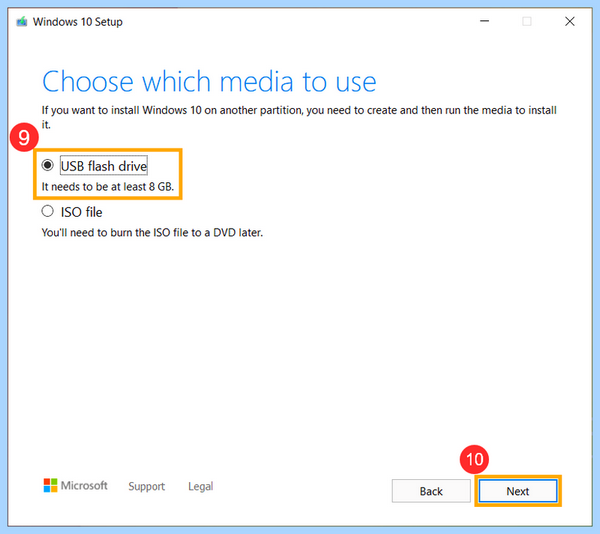Viewport: 600px width, 534px height.
Task: Click the Windows 10 Setup title icon
Action: click(x=22, y=22)
